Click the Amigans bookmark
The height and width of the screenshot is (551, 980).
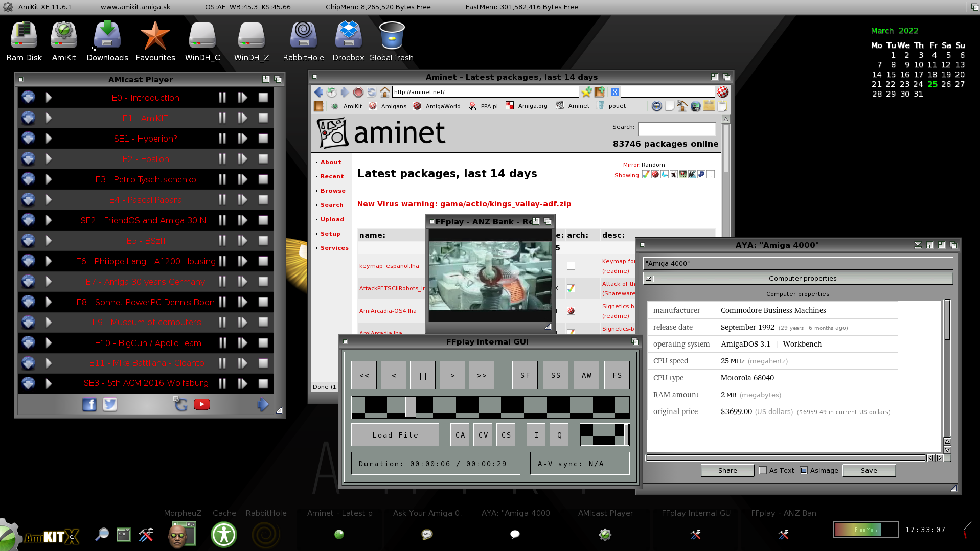tap(388, 106)
